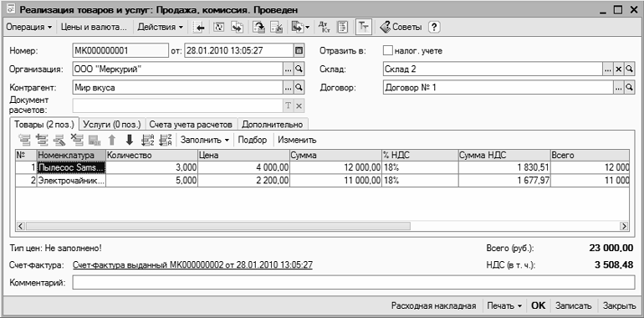644x318 pixels.
Task: Click the find-in-list arrow toolbar icon
Action: pos(200,28)
